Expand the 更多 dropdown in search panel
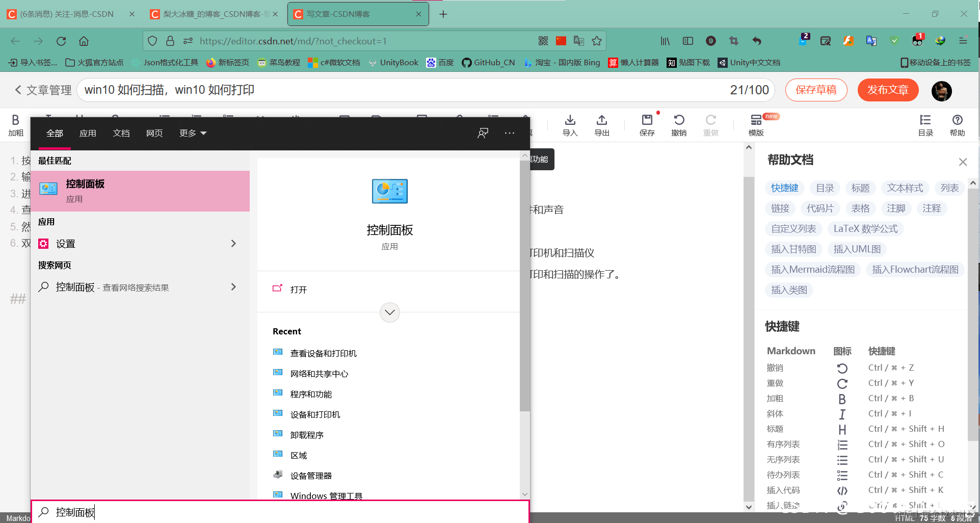Image resolution: width=980 pixels, height=523 pixels. 192,133
